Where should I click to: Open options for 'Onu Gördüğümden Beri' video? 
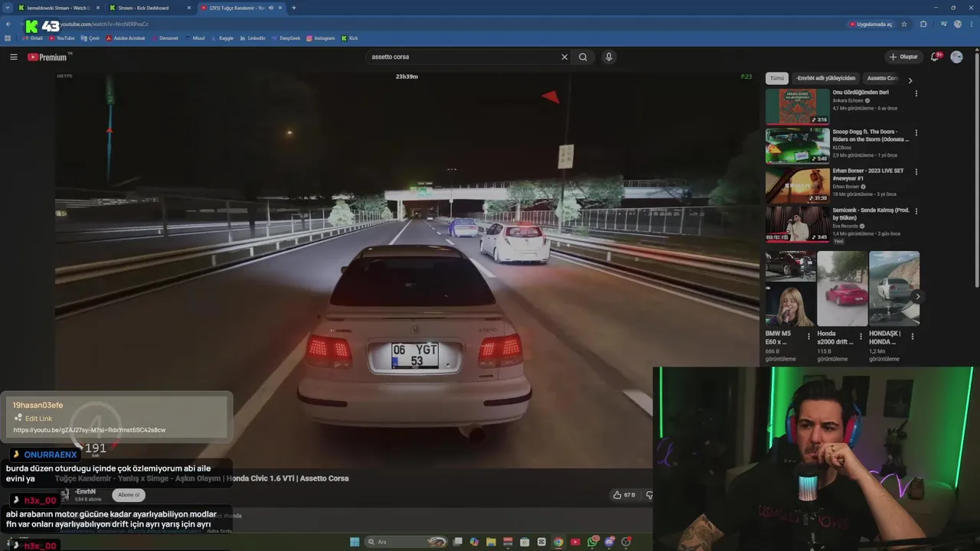click(916, 93)
